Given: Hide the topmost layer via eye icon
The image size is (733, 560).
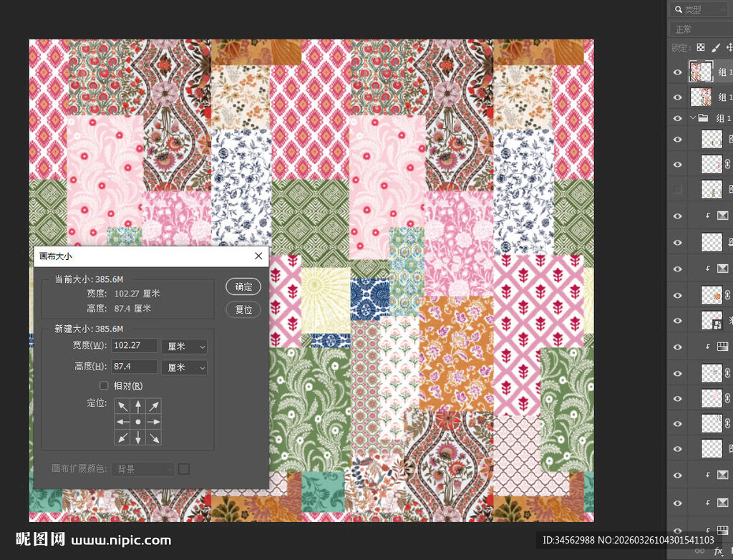Looking at the screenshot, I should coord(678,72).
